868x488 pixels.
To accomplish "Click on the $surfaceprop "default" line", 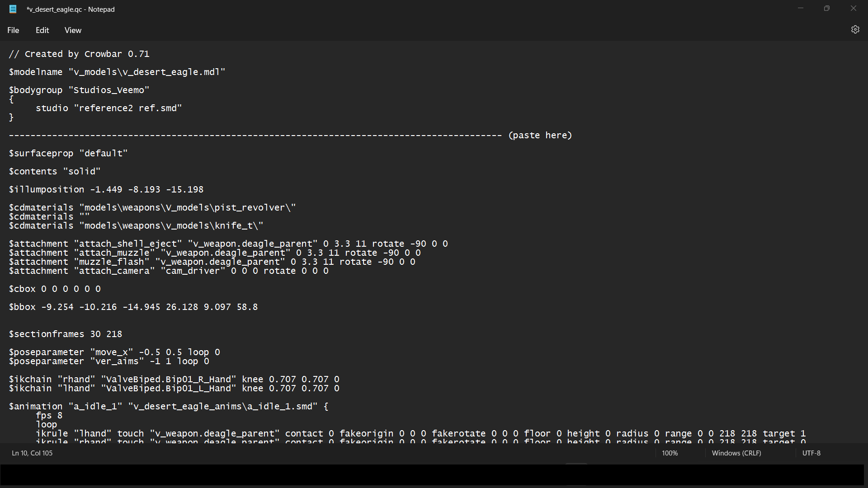I will coord(68,154).
